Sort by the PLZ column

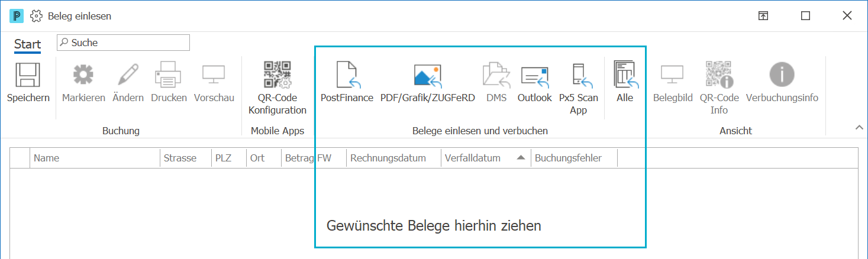point(229,158)
